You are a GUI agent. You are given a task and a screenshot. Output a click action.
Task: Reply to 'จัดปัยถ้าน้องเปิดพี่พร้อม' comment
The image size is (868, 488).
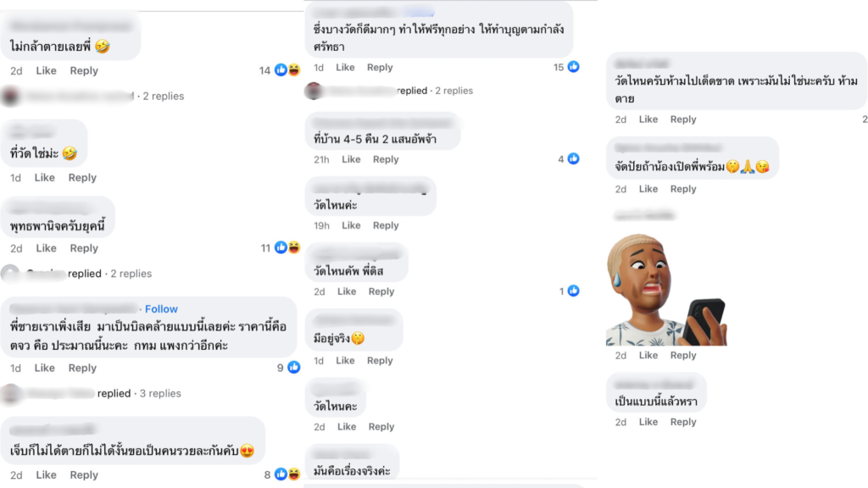tap(683, 189)
